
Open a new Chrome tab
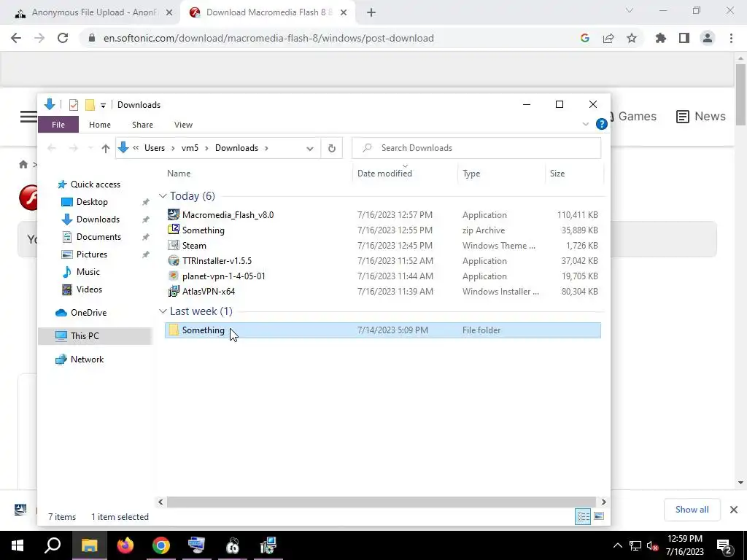(x=371, y=13)
